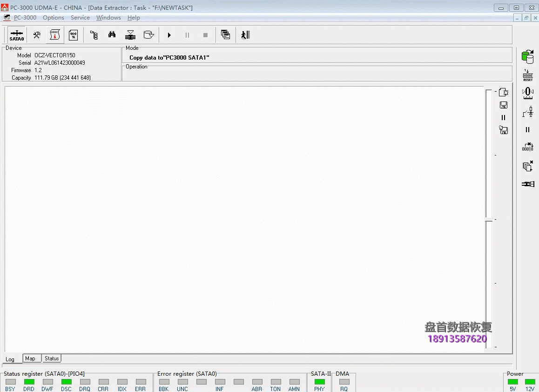The height and width of the screenshot is (392, 539).
Task: Click the disk with funnel filter icon
Action: (148, 35)
